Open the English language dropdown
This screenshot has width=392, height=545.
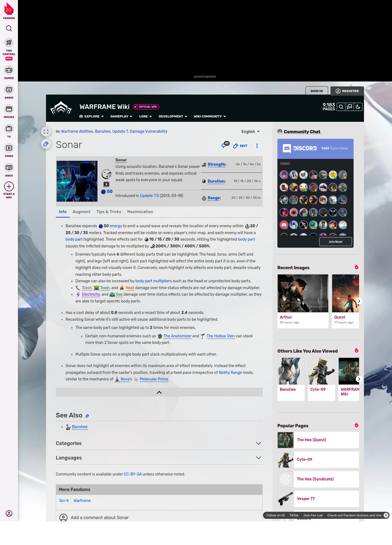click(250, 132)
